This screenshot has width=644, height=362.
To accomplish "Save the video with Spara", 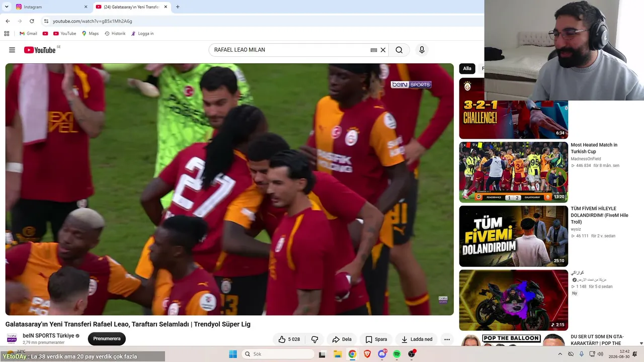I will tap(376, 339).
